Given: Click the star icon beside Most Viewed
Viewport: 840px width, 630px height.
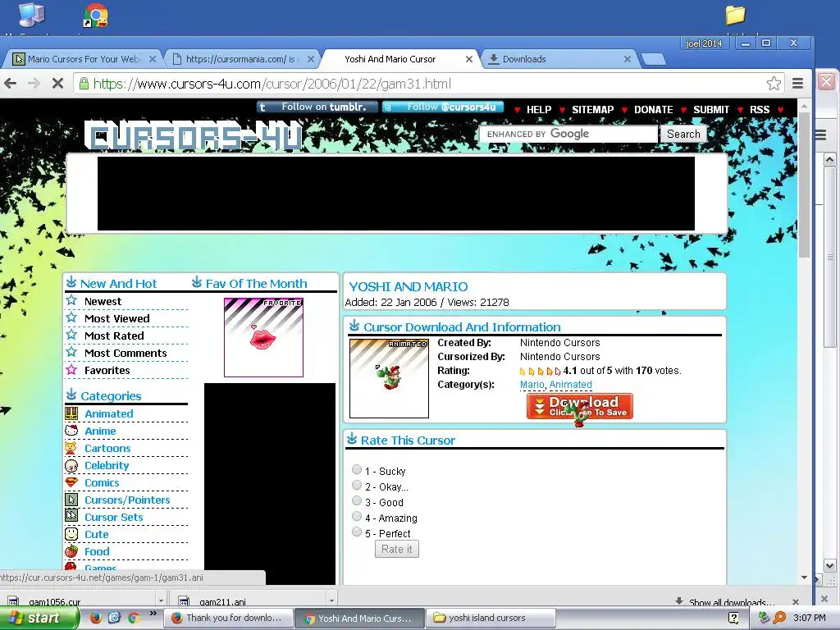Looking at the screenshot, I should pyautogui.click(x=71, y=317).
